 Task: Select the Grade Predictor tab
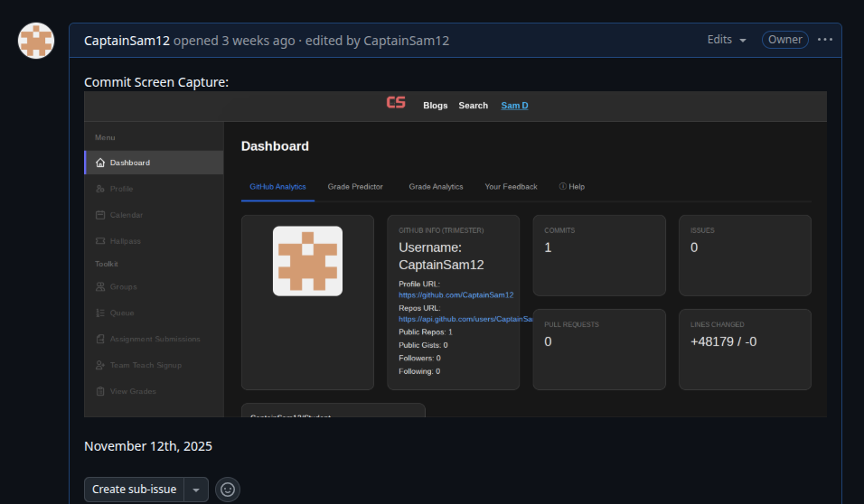(x=355, y=187)
